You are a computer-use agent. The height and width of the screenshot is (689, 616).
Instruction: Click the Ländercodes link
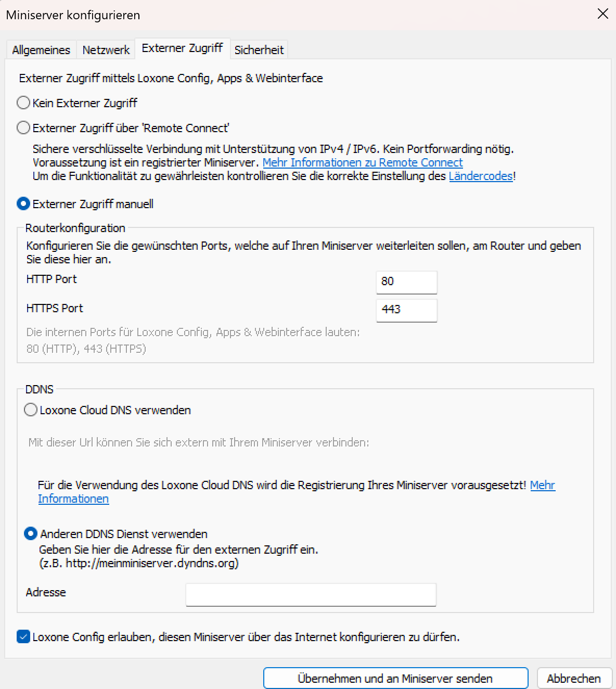(481, 176)
